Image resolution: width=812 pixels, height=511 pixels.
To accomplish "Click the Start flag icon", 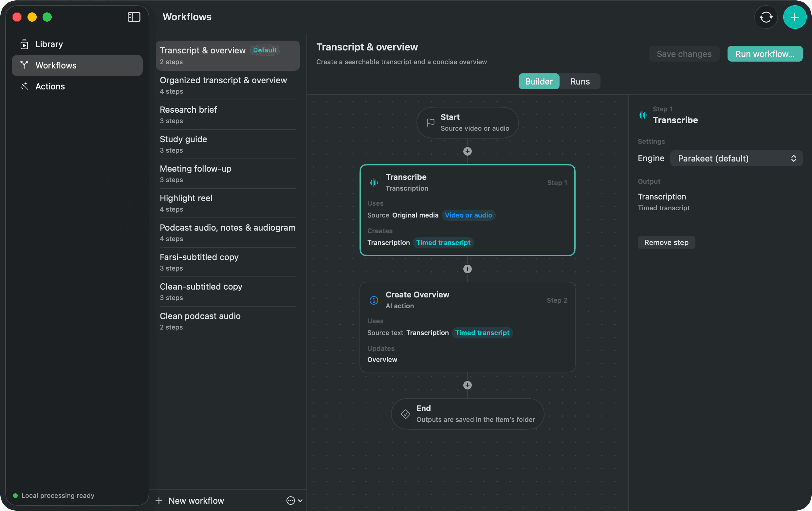I will click(430, 123).
